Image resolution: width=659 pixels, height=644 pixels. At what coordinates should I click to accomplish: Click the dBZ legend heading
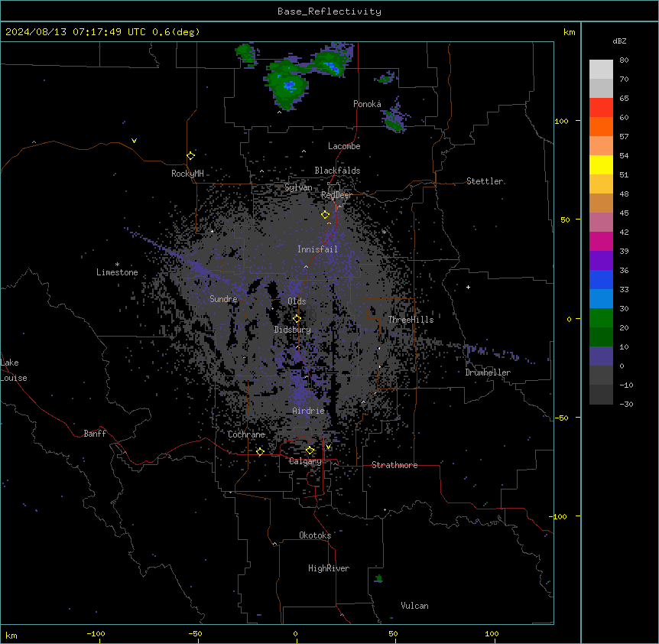pyautogui.click(x=619, y=41)
